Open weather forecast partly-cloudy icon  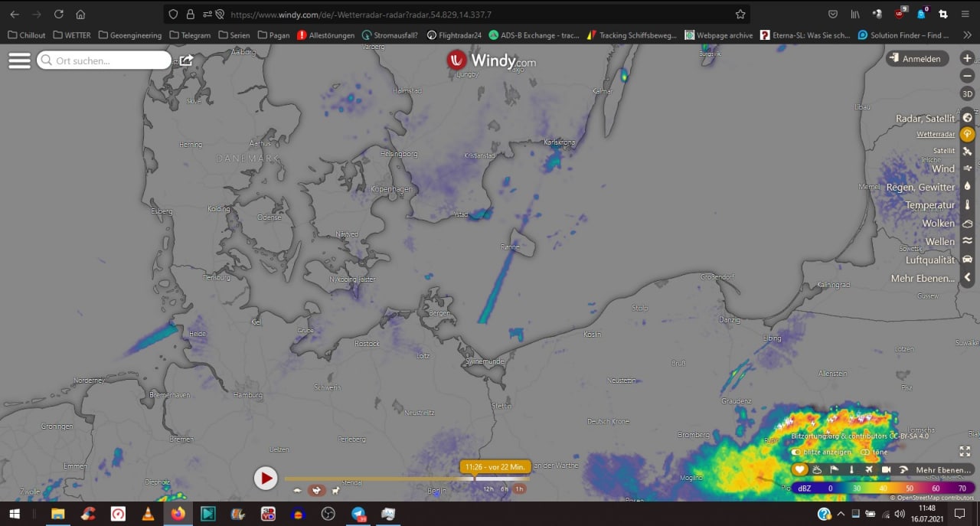coord(817,469)
